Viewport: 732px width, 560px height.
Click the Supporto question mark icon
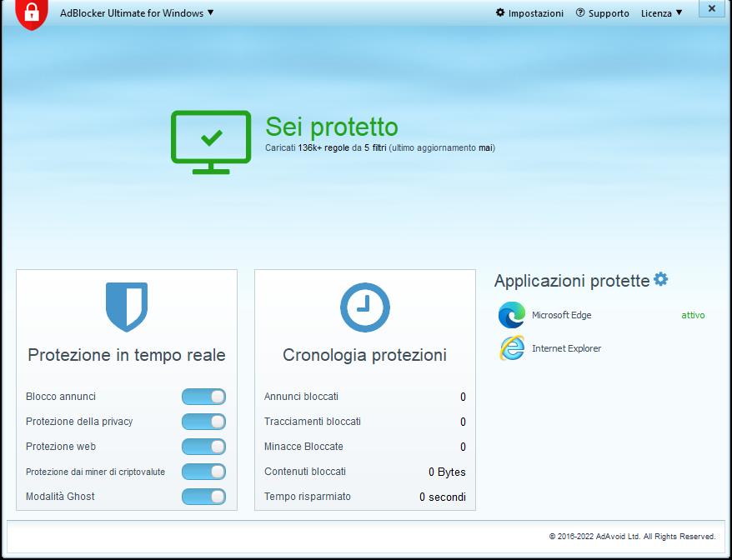click(580, 12)
